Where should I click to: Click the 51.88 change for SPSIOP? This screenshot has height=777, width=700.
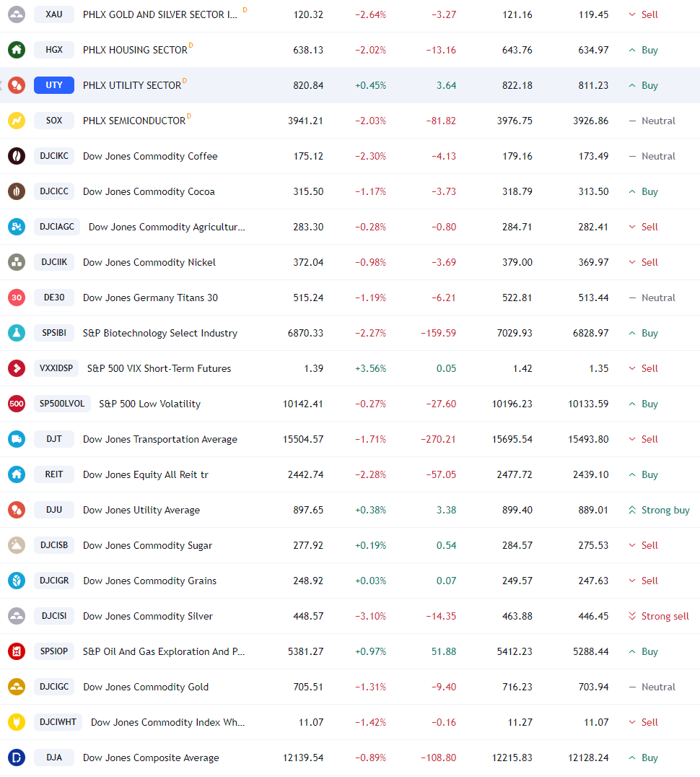444,651
